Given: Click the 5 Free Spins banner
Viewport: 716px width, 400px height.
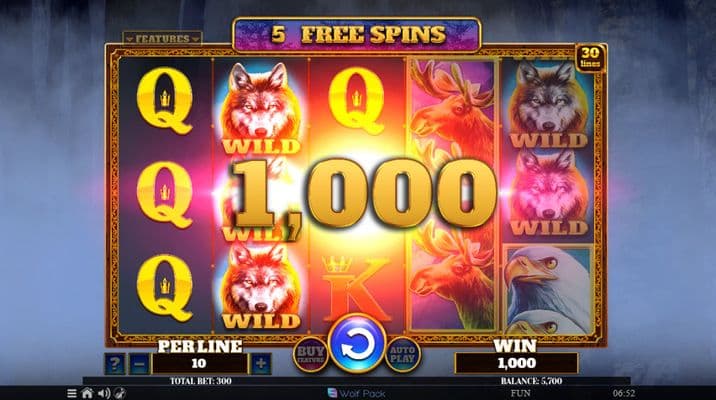Looking at the screenshot, I should tap(357, 35).
